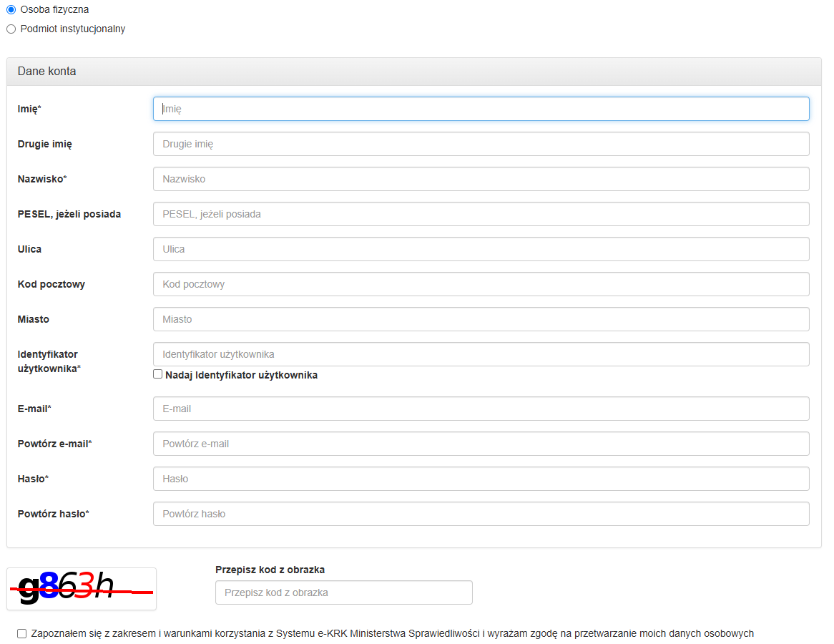This screenshot has height=644, width=834.
Task: Click the Powtórz hasło field
Action: click(x=481, y=514)
